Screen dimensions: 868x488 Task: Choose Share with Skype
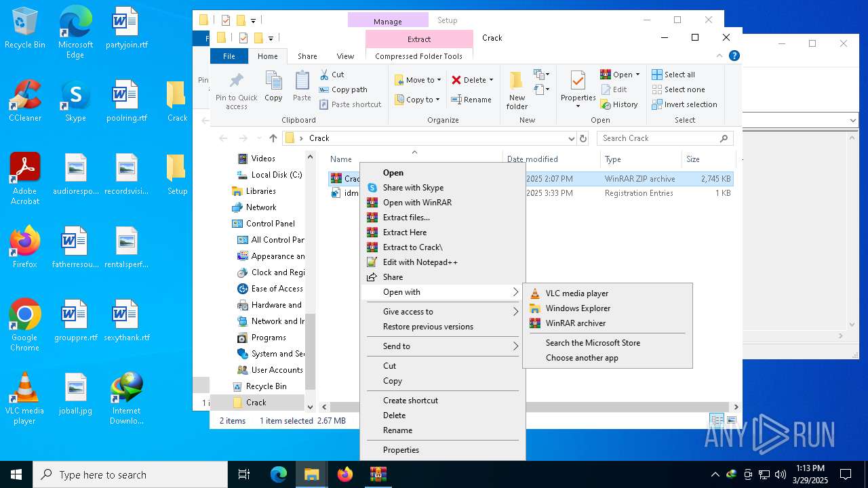[443, 188]
